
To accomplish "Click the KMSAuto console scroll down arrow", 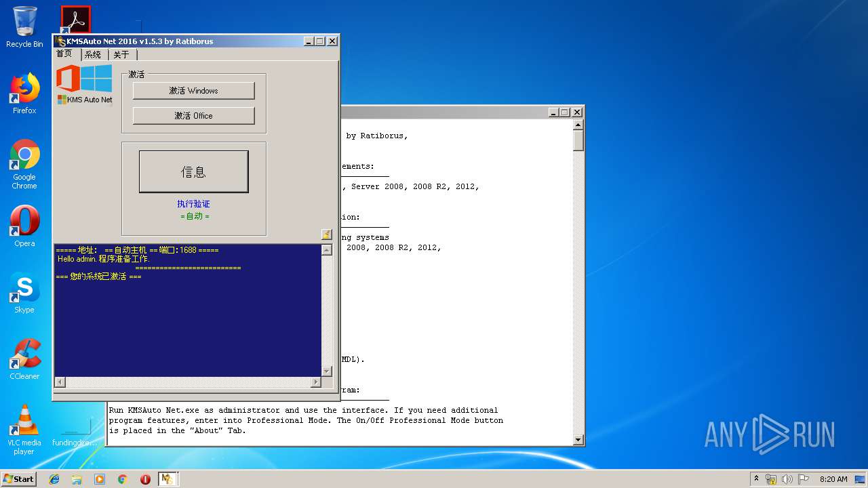I will [326, 371].
